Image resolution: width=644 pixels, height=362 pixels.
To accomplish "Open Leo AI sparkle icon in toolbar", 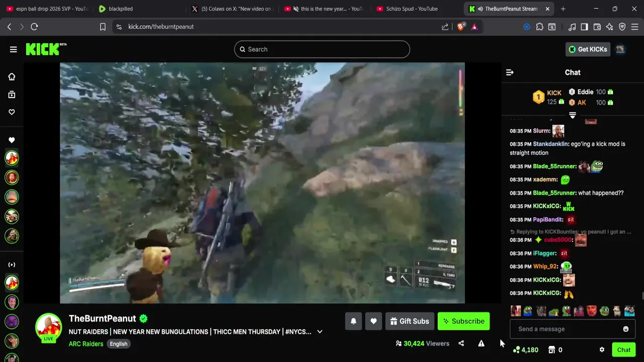I will point(610,27).
